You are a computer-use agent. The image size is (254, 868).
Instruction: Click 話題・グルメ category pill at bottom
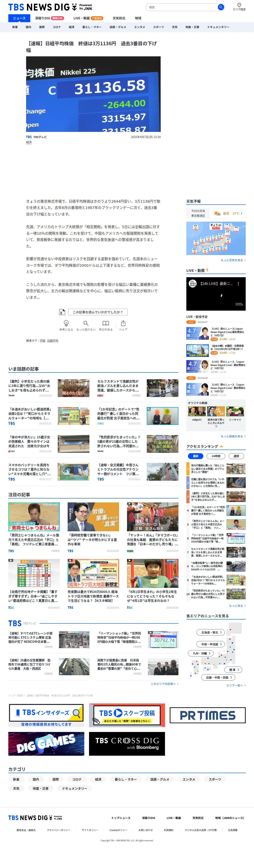[x=160, y=779]
